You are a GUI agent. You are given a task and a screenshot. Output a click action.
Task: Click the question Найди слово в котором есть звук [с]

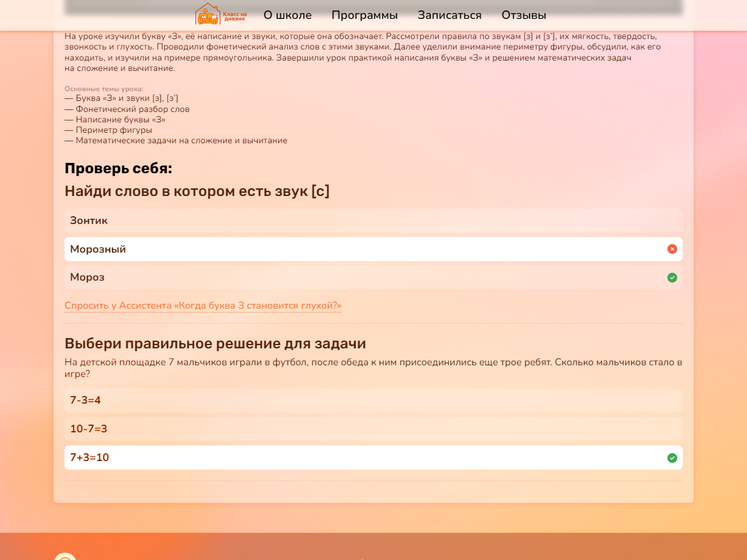[x=197, y=191]
